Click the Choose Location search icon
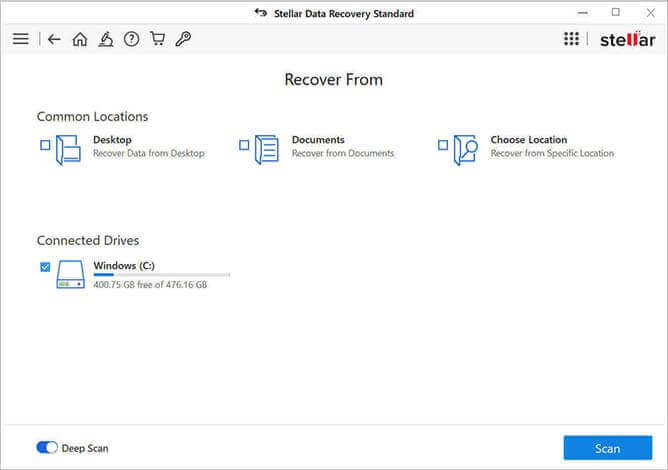 tap(465, 150)
